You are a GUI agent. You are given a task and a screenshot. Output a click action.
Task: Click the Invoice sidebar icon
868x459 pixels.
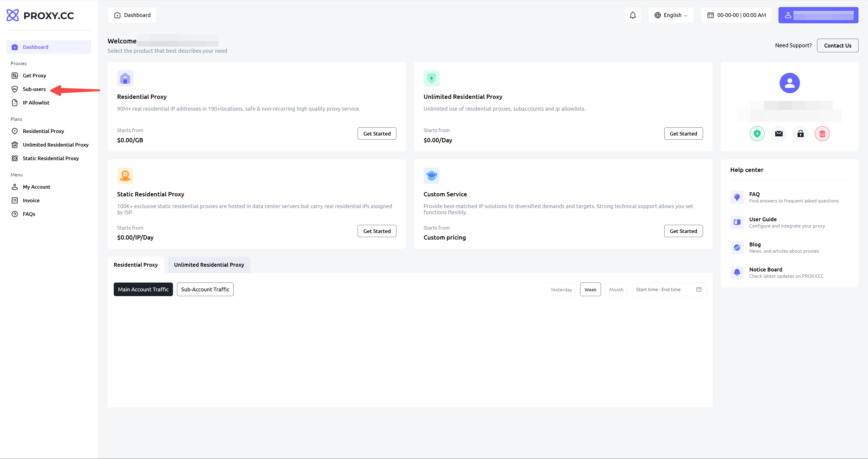[15, 200]
